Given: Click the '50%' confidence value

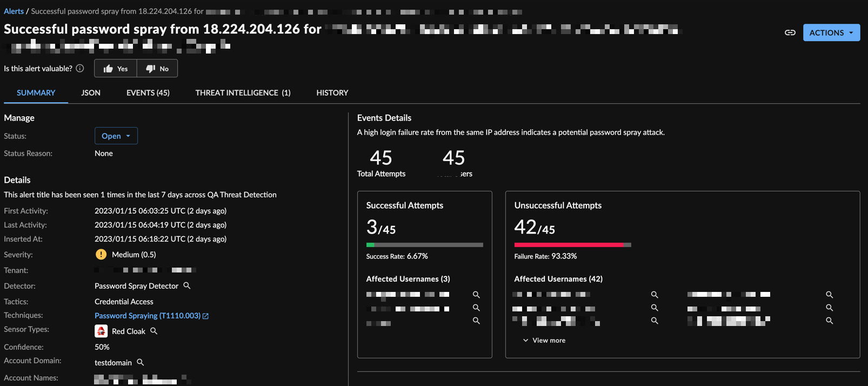Looking at the screenshot, I should 102,347.
